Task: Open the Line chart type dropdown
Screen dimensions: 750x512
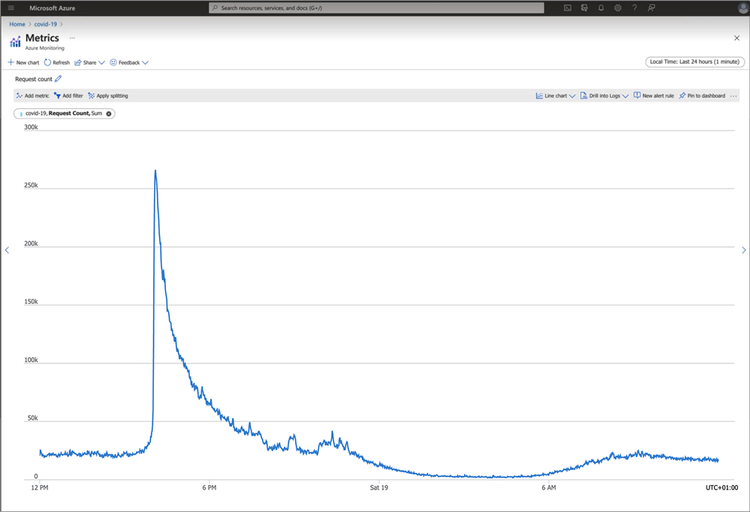Action: (555, 96)
